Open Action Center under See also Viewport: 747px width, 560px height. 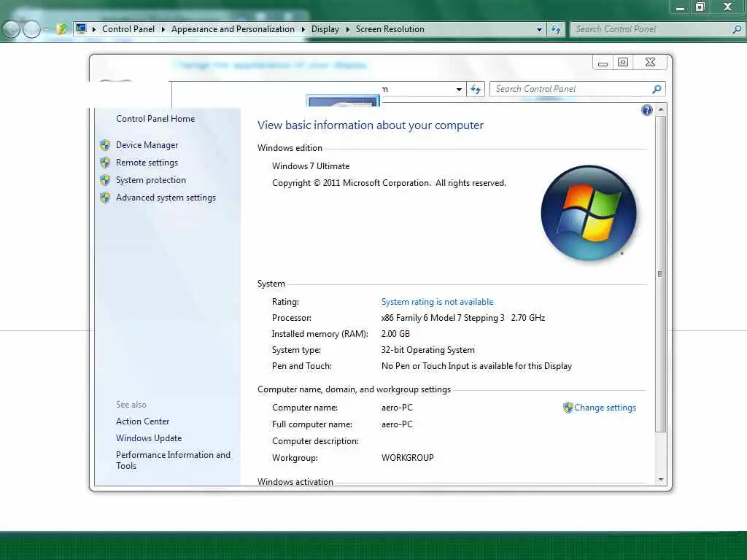[x=142, y=421]
